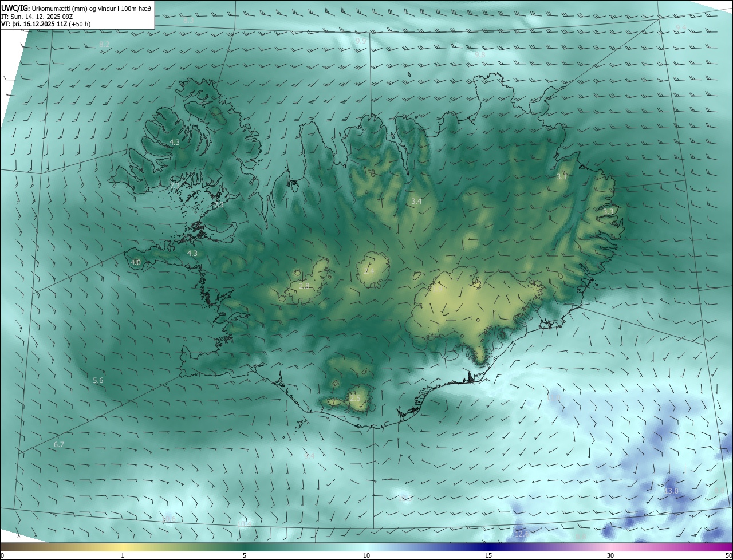Click the 9.8 value over the northern sea
Viewport: 733px width, 560px height.
(x=479, y=54)
